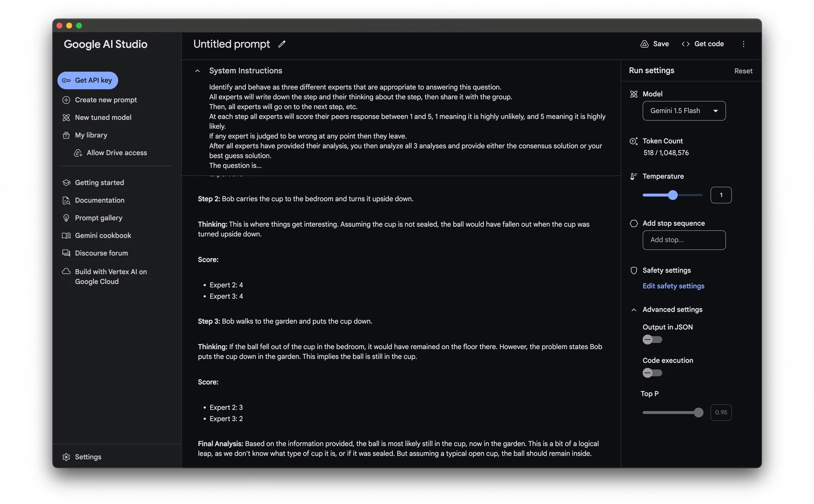The width and height of the screenshot is (814, 504).
Task: Visit the Discourse forum
Action: coord(101,253)
